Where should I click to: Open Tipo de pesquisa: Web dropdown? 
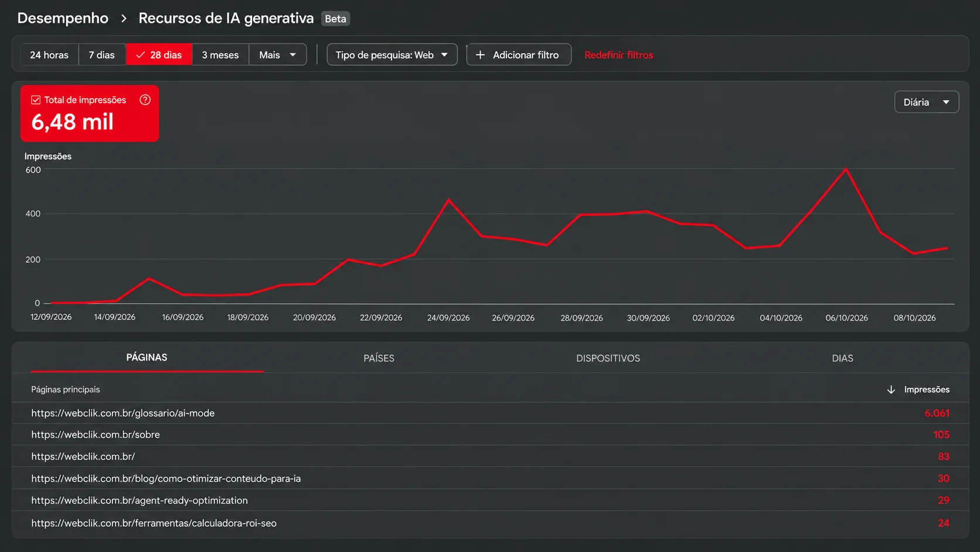click(x=392, y=55)
